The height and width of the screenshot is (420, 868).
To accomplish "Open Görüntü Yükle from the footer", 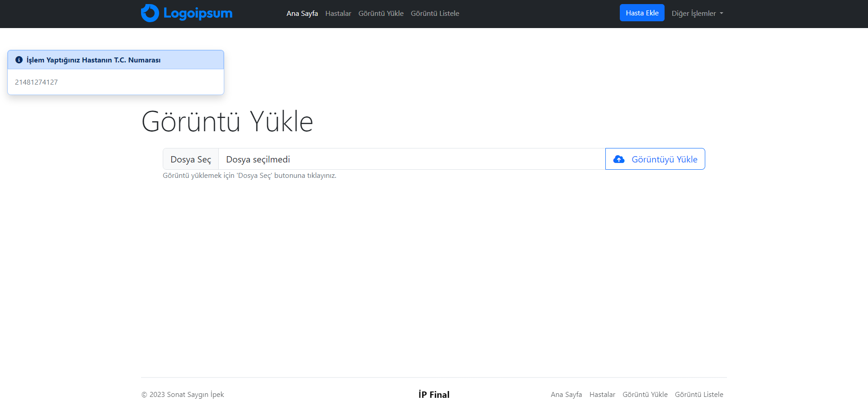I will [x=645, y=394].
